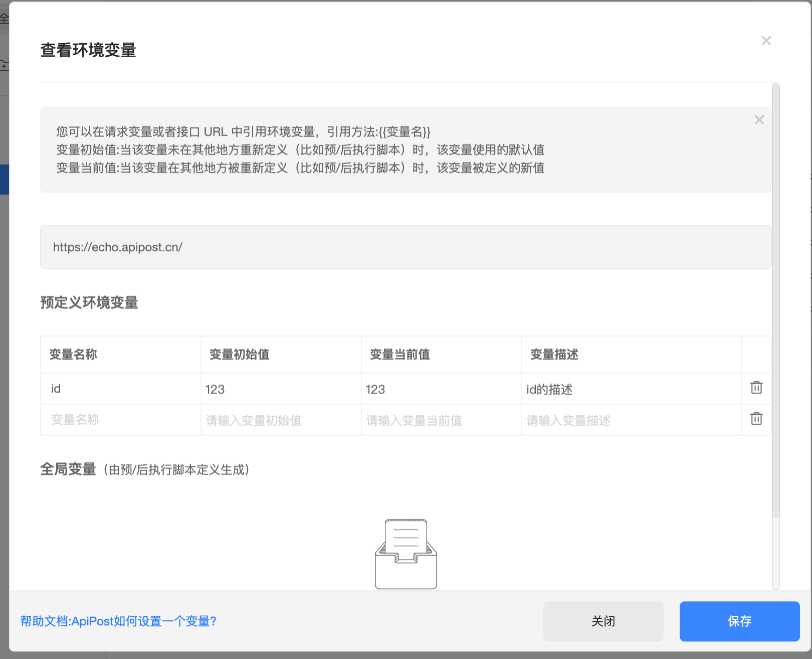Viewport: 812px width, 659px height.
Task: Delete the id variable row via trash icon
Action: click(756, 388)
